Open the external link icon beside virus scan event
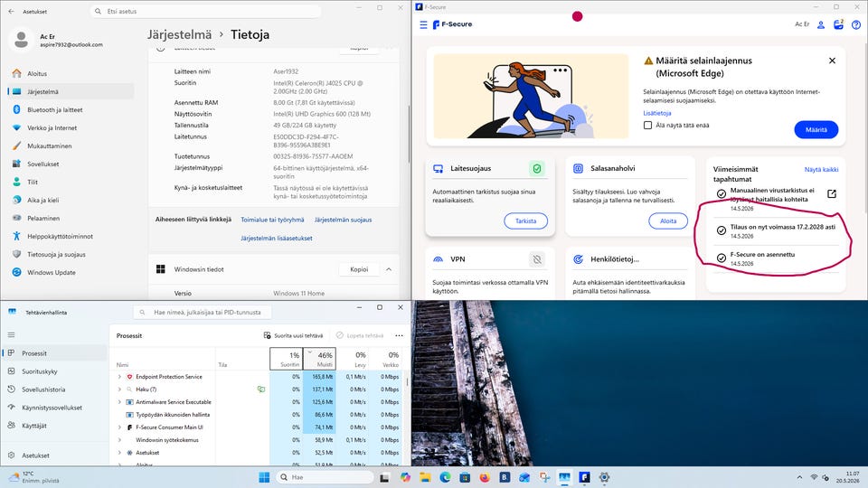Viewport: 868px width, 488px height. click(x=832, y=193)
